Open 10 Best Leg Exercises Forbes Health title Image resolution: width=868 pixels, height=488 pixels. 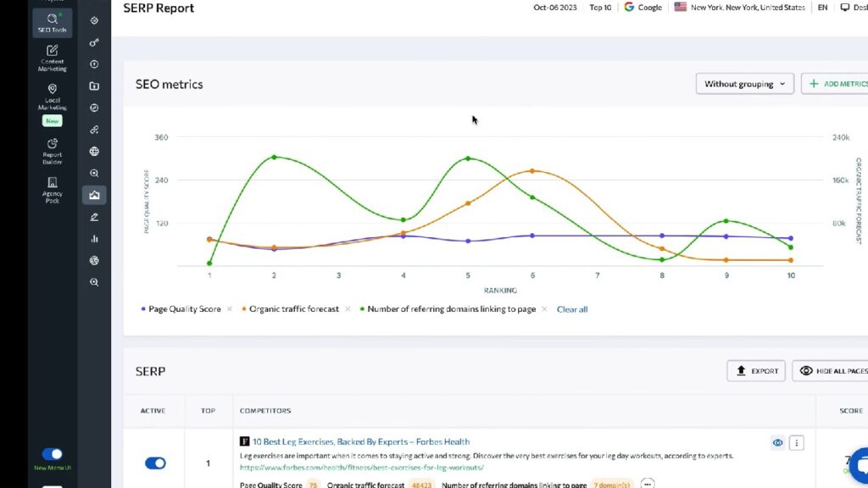[x=361, y=441]
